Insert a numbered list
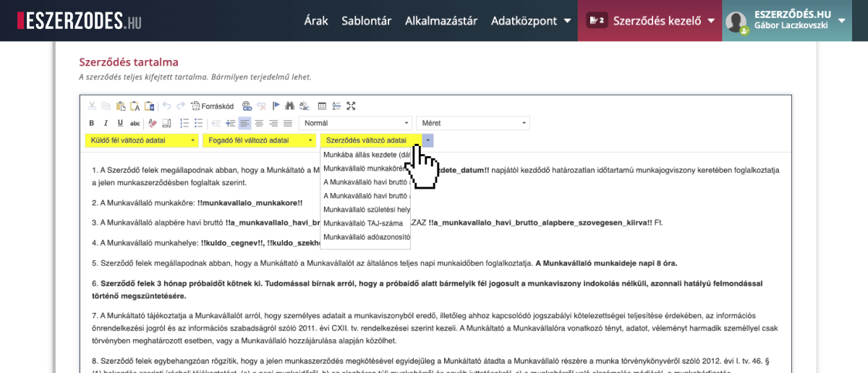The height and width of the screenshot is (373, 868). click(x=184, y=123)
